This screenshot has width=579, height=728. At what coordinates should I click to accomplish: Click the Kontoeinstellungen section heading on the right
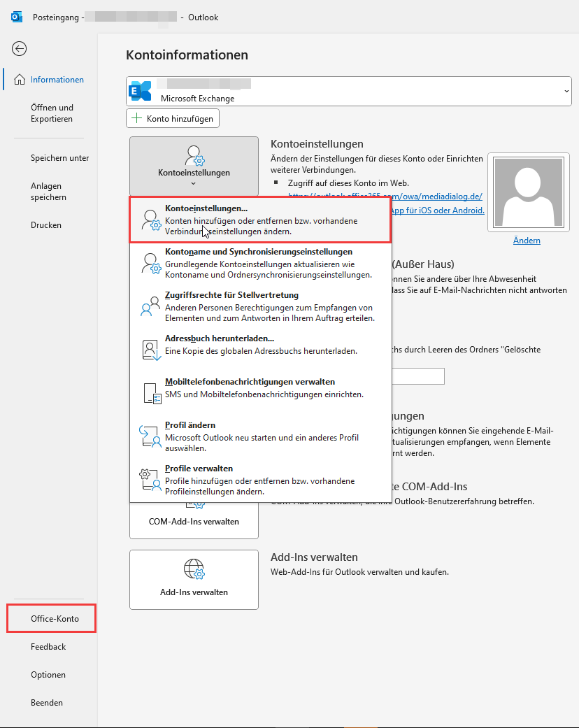point(317,144)
